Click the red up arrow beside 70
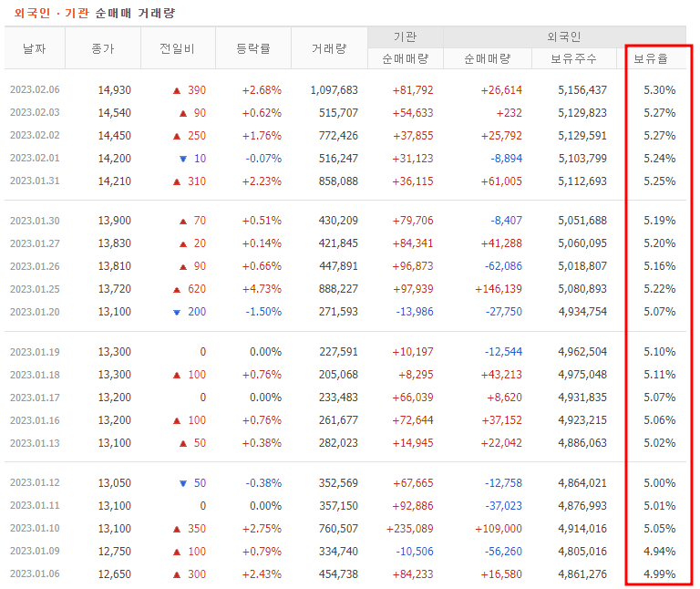700x589 pixels. pos(183,221)
